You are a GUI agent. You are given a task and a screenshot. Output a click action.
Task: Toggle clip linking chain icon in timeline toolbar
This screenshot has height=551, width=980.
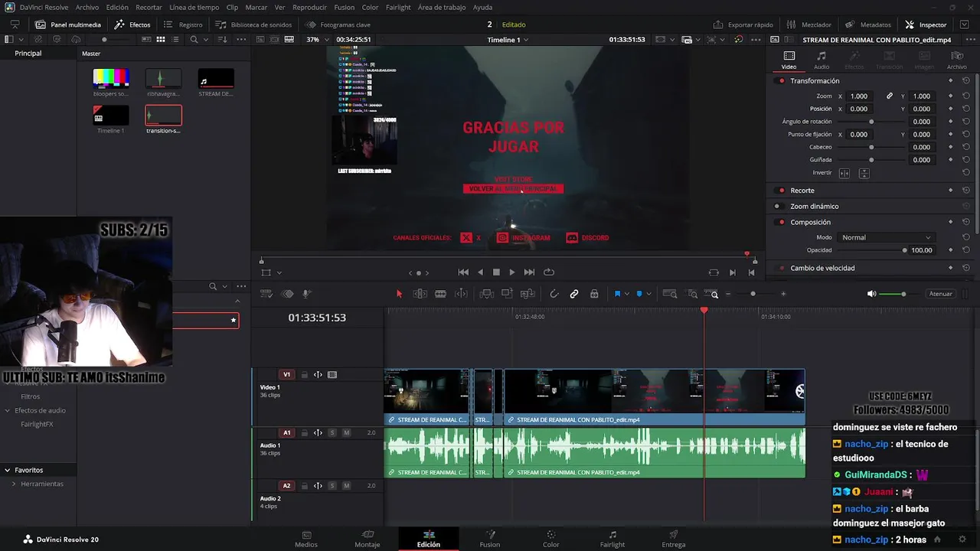click(574, 294)
